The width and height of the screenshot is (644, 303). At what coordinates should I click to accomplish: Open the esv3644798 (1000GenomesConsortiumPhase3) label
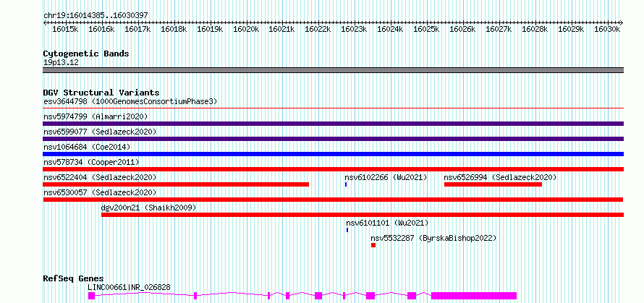point(130,101)
